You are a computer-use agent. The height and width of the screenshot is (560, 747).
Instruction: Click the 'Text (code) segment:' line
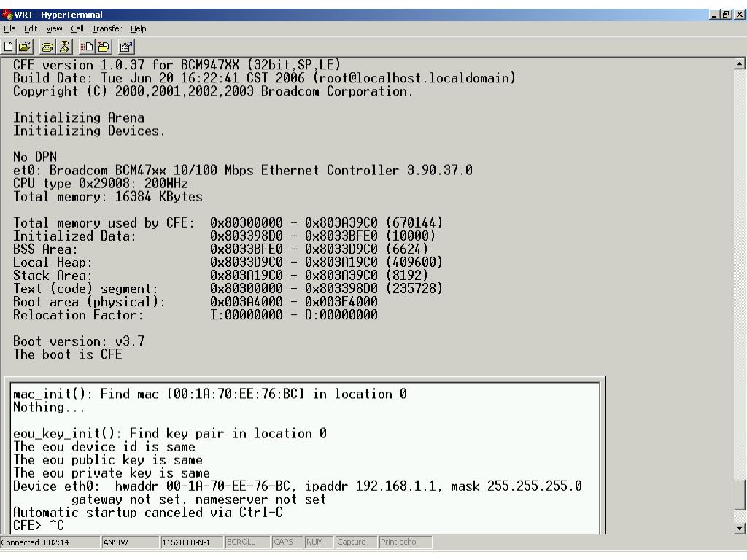(x=228, y=289)
